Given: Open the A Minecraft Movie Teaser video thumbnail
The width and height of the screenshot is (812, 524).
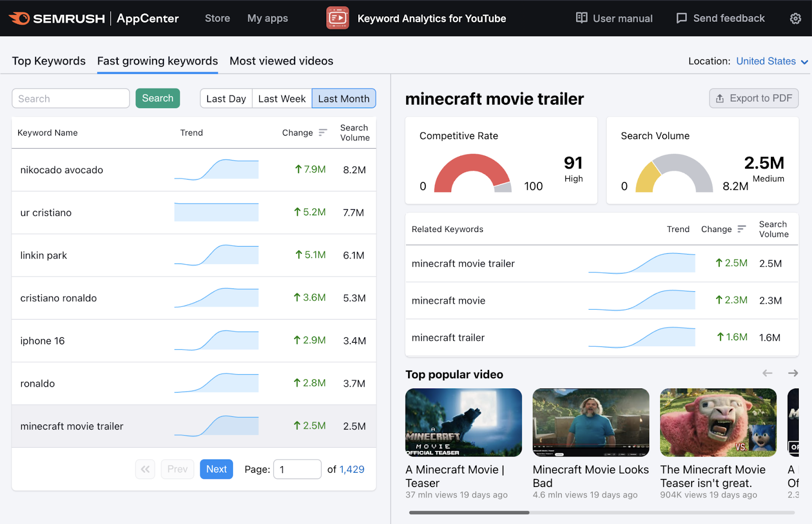Looking at the screenshot, I should [463, 422].
